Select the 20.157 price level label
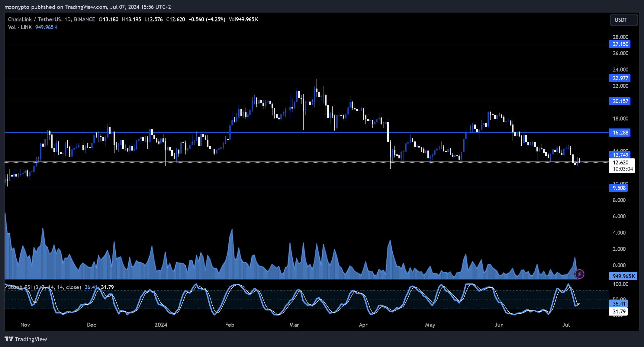 pos(619,101)
